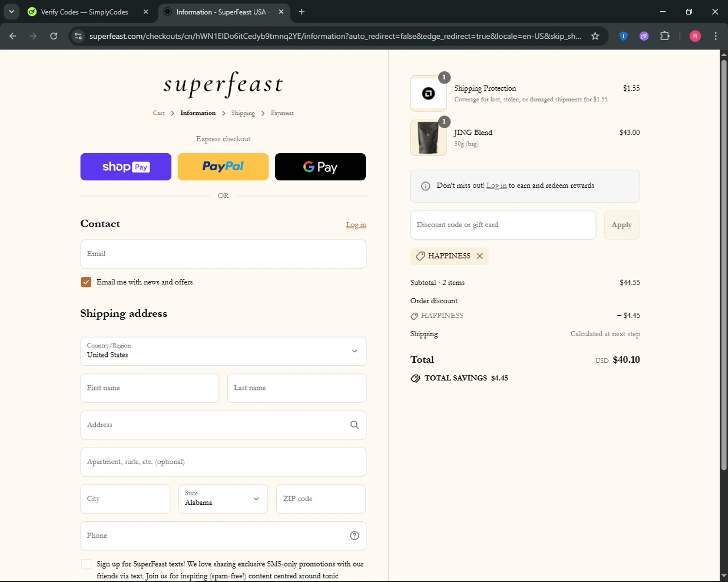Click Log in link beside Contact

pyautogui.click(x=356, y=225)
